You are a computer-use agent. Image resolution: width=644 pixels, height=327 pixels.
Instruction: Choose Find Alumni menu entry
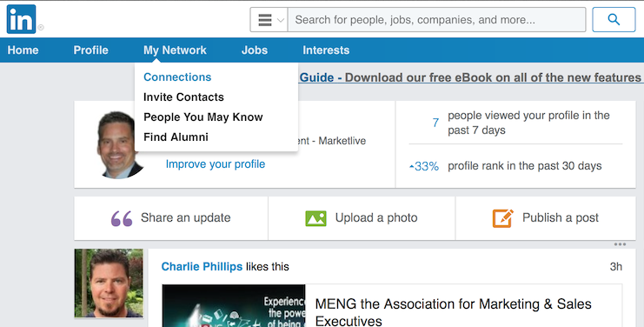(176, 137)
